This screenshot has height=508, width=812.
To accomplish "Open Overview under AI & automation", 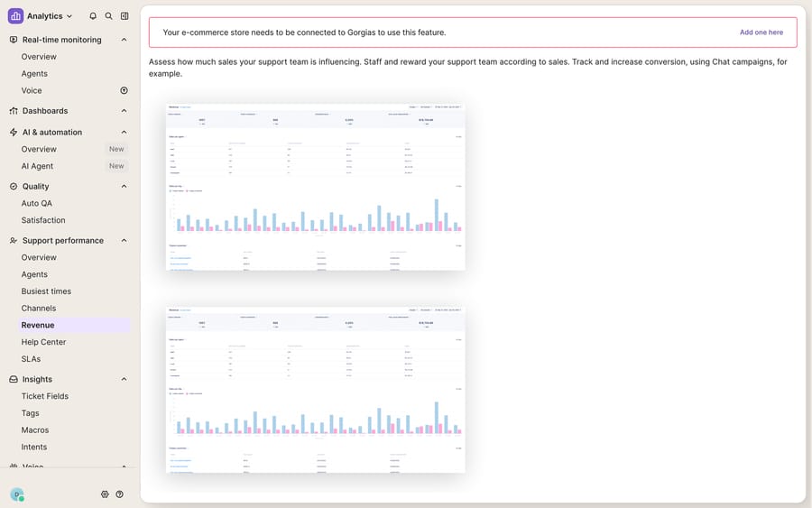I will (x=39, y=149).
